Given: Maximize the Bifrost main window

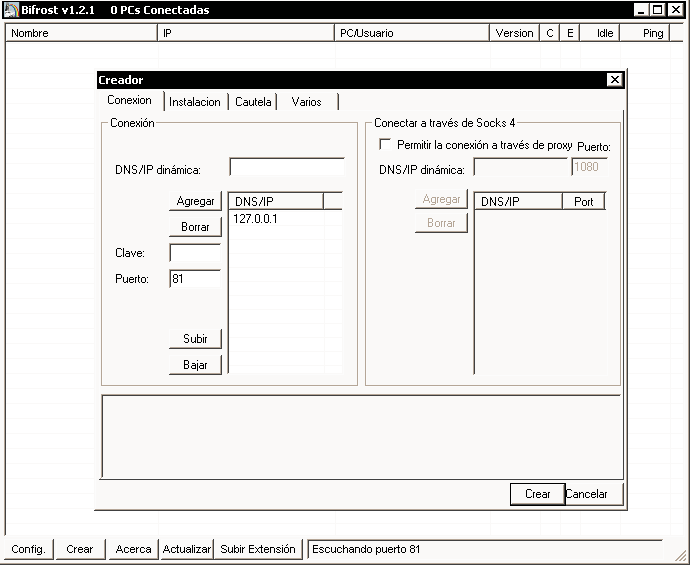Looking at the screenshot, I should 657,10.
